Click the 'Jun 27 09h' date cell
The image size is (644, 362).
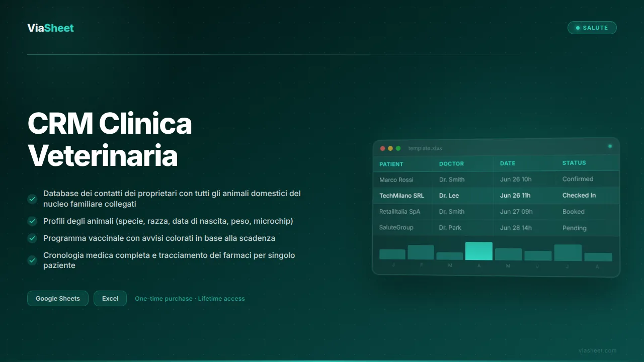pos(516,212)
